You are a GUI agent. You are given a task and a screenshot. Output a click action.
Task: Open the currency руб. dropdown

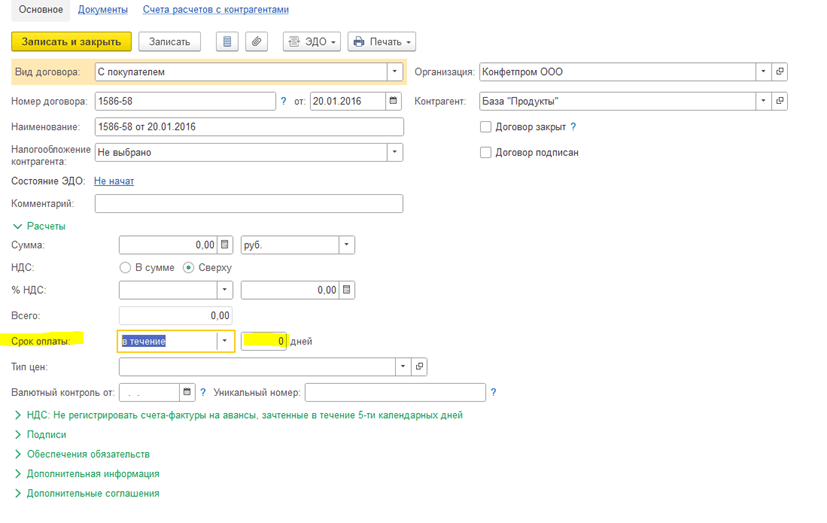[347, 245]
